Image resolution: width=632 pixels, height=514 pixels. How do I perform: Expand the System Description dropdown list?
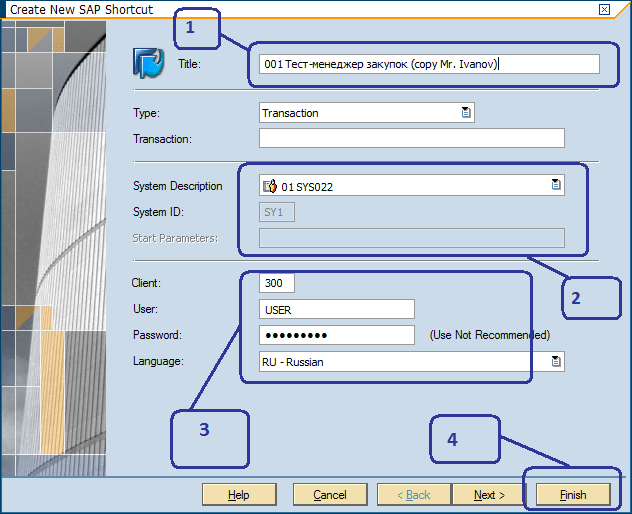point(556,185)
